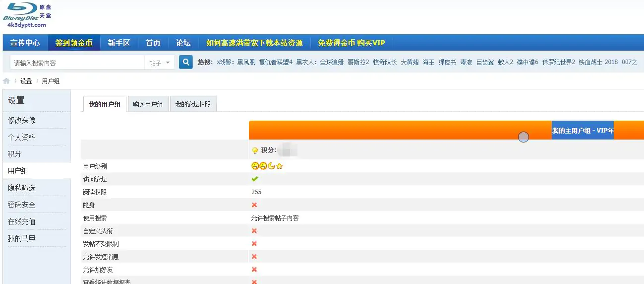The height and width of the screenshot is (284, 644).
Task: Click the Blu-ray Disc site logo
Action: pos(27,15)
